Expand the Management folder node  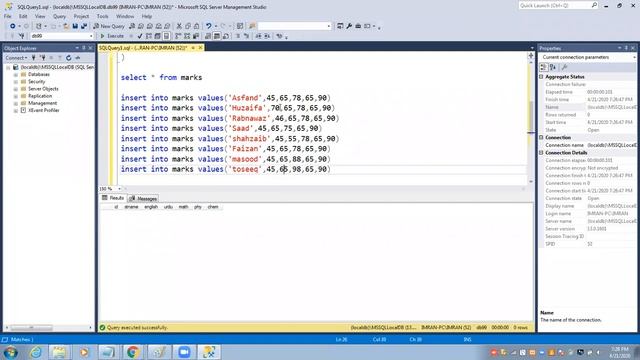16,103
